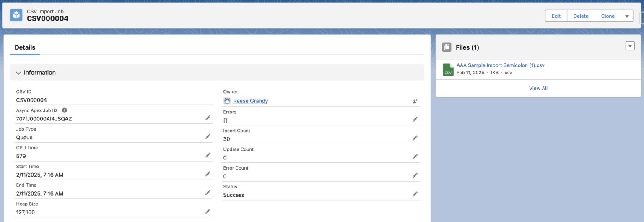The height and width of the screenshot is (222, 644).
Task: Edit the Update Count pencil icon
Action: coord(415,157)
